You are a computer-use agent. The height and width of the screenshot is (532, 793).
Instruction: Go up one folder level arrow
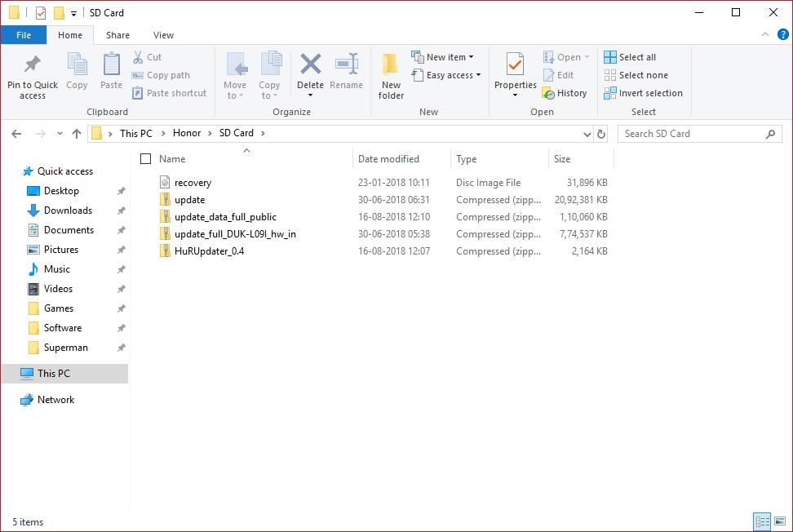(x=77, y=134)
